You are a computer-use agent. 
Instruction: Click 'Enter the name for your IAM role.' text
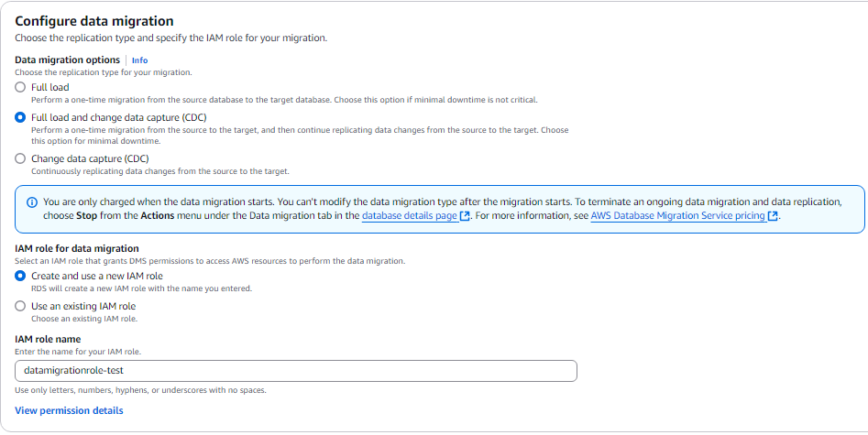(78, 352)
